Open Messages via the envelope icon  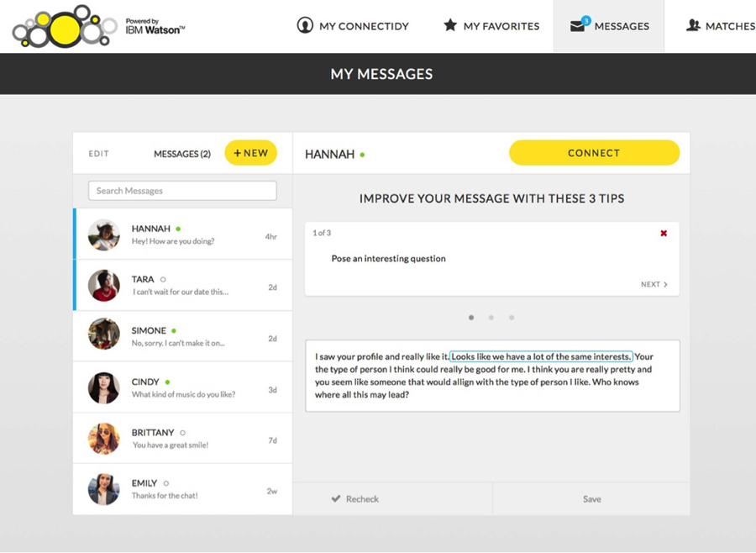click(576, 25)
